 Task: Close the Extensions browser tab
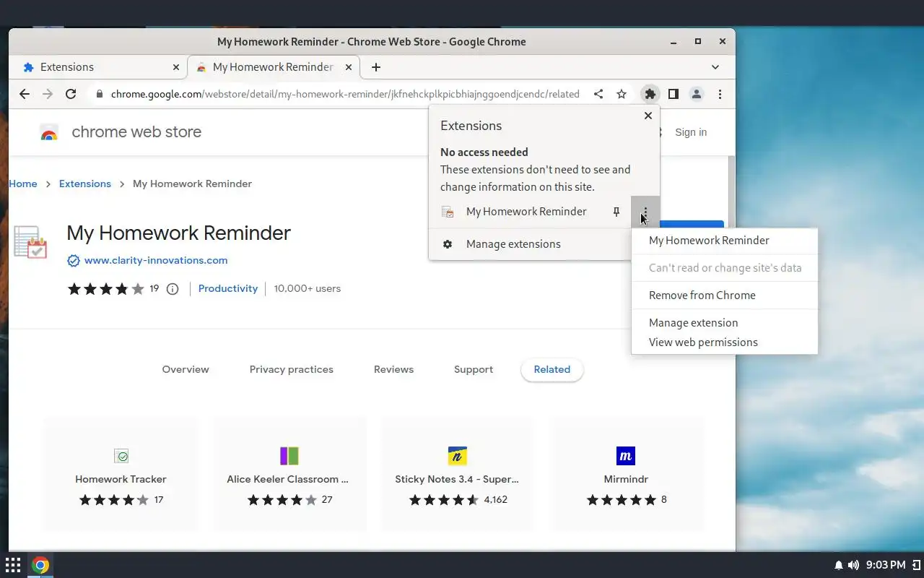[176, 67]
